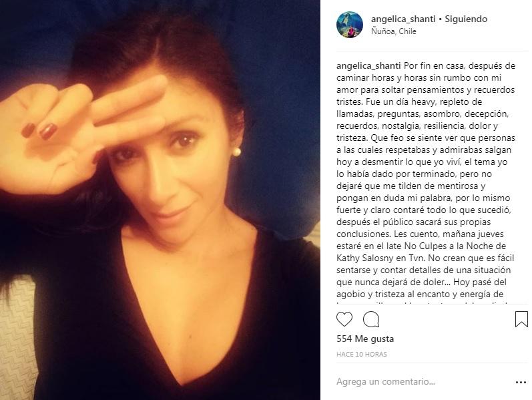Click the pearl earring in the photo
This screenshot has width=532, height=400.
pyautogui.click(x=236, y=152)
